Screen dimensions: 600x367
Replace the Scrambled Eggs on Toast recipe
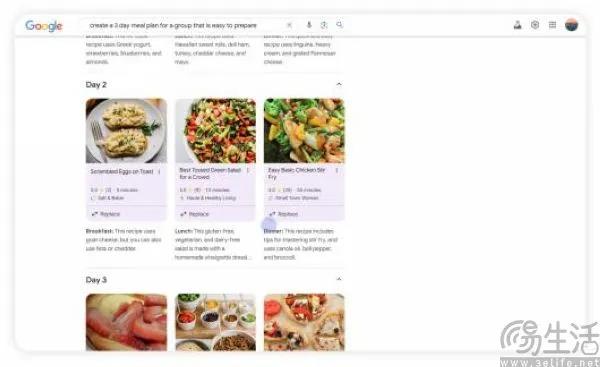pyautogui.click(x=106, y=214)
